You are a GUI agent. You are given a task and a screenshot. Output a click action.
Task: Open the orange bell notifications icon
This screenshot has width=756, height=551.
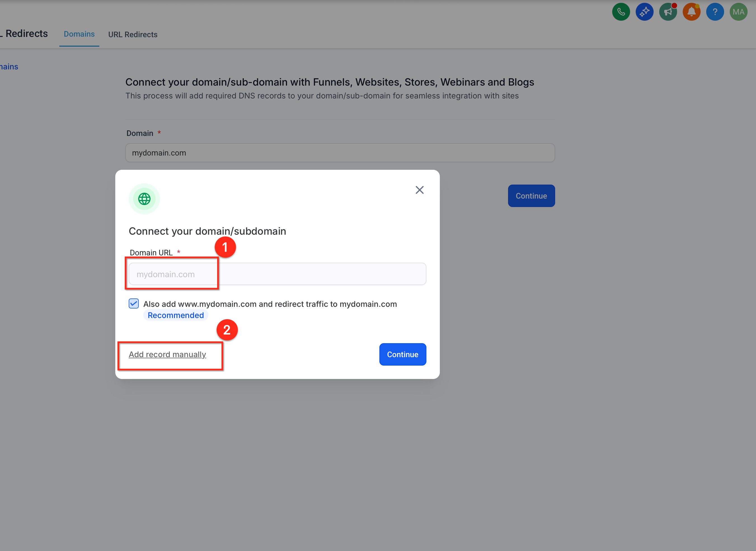691,12
